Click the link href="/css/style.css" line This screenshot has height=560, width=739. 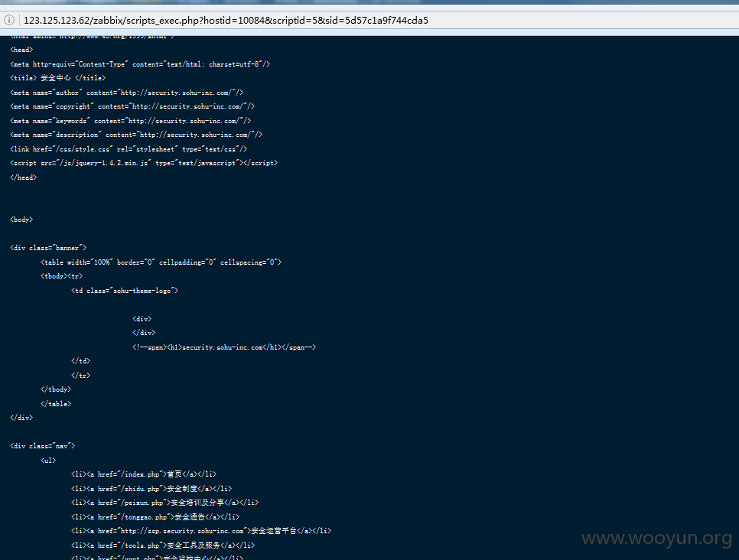129,149
